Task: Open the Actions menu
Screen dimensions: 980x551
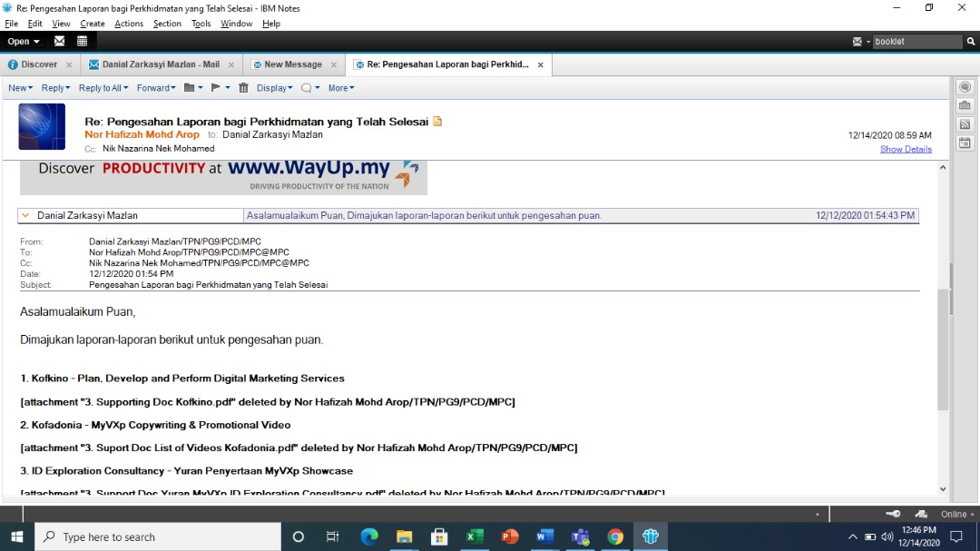Action: click(128, 24)
